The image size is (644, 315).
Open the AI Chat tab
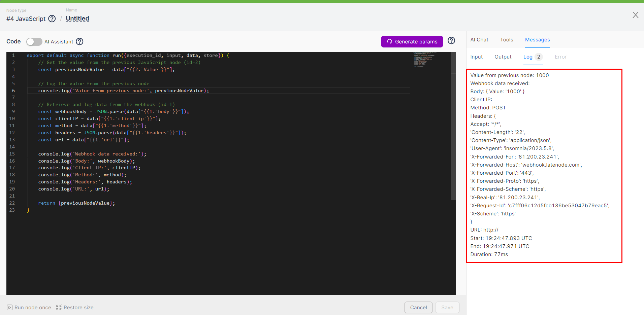click(479, 40)
